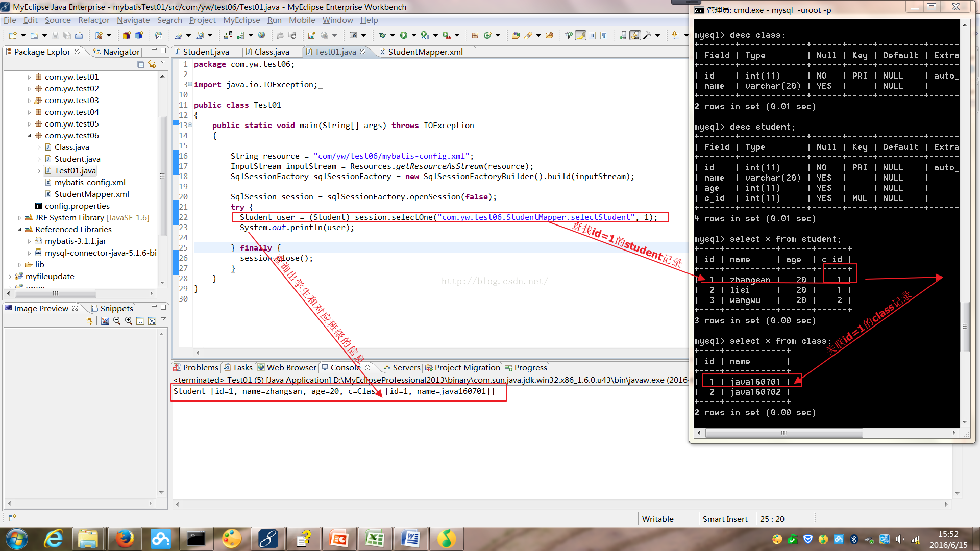
Task: Toggle Link with Editor in Package Explorer
Action: (x=152, y=64)
